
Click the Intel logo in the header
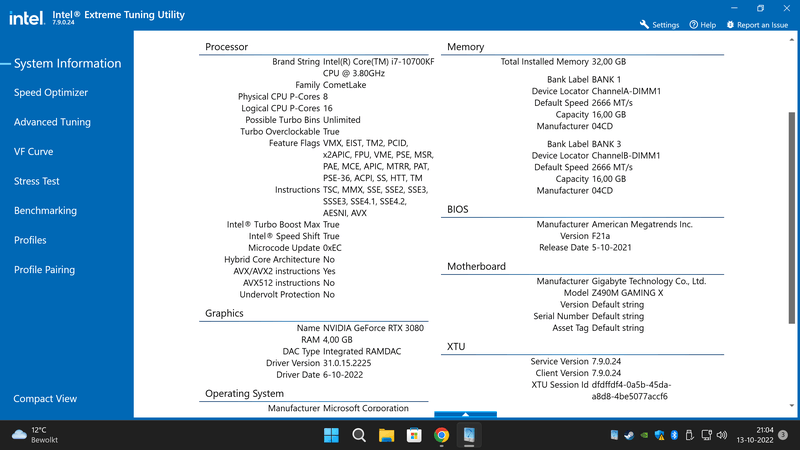pyautogui.click(x=27, y=18)
